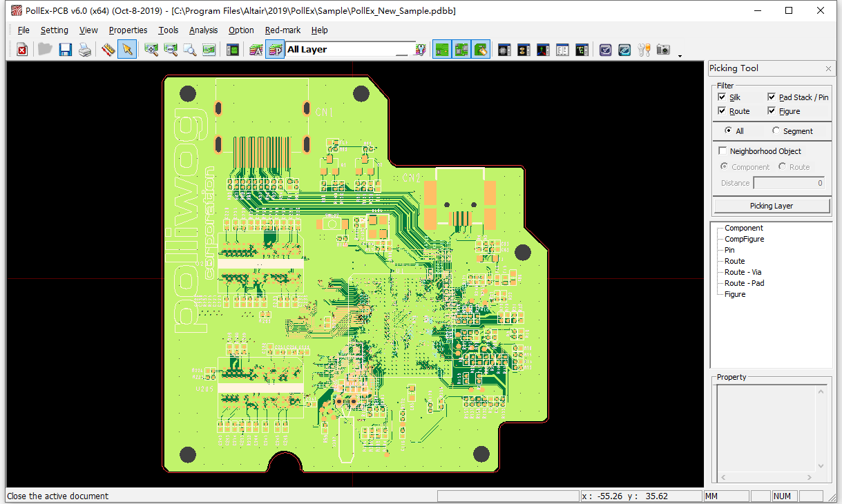The width and height of the screenshot is (842, 504).
Task: Close the Picking Tool panel
Action: (828, 68)
